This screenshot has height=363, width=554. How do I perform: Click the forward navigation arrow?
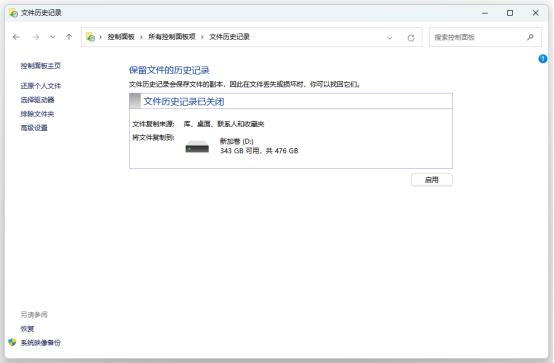(36, 37)
